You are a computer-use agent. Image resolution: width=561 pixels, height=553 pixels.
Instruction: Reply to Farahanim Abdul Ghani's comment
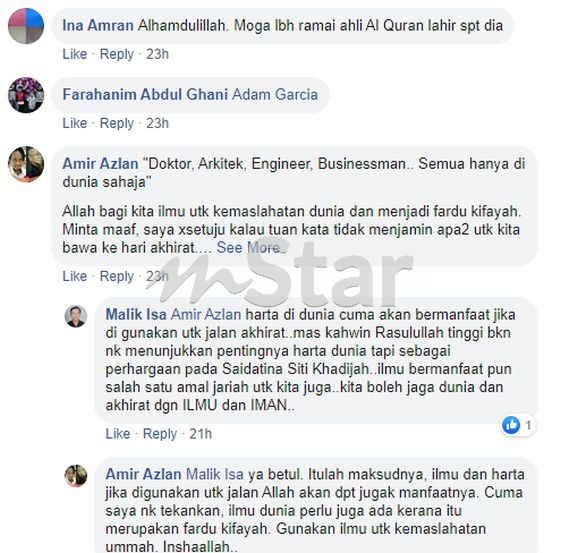pyautogui.click(x=117, y=123)
